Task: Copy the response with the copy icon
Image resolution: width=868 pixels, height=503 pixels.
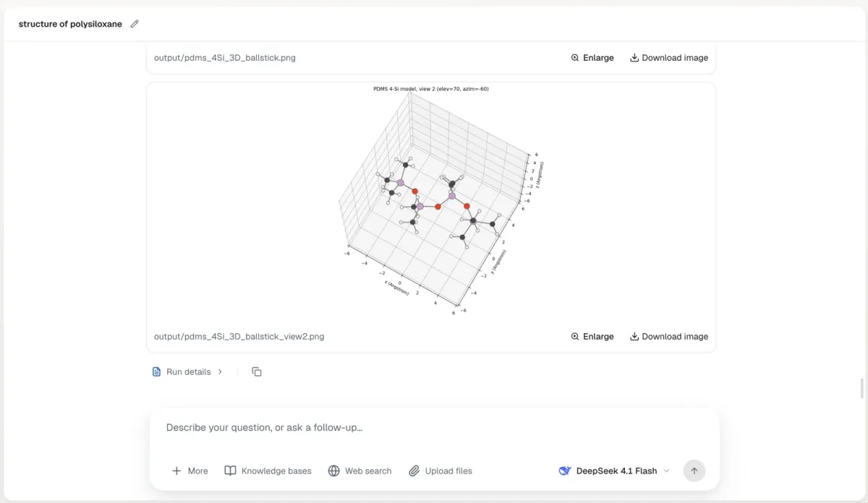Action: (x=257, y=372)
